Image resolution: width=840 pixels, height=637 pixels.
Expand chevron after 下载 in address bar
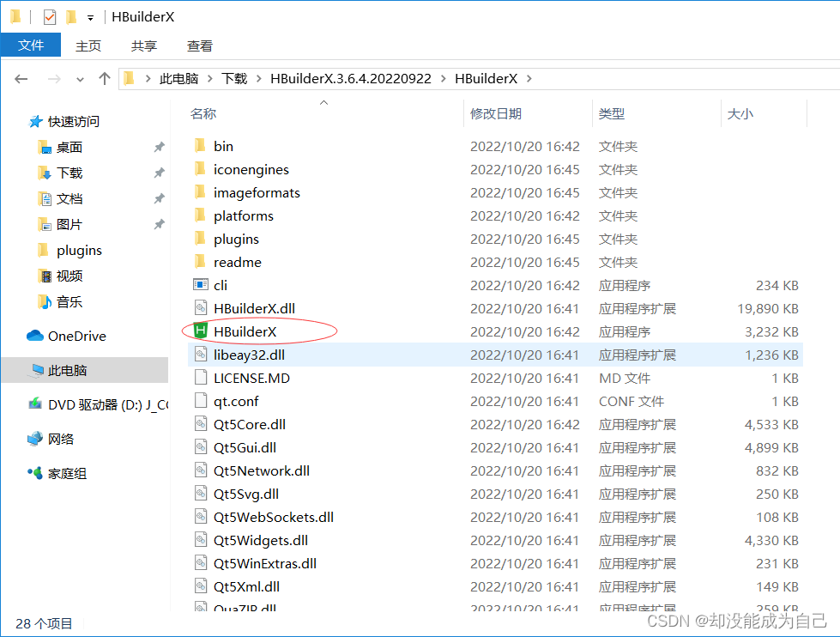(x=259, y=79)
